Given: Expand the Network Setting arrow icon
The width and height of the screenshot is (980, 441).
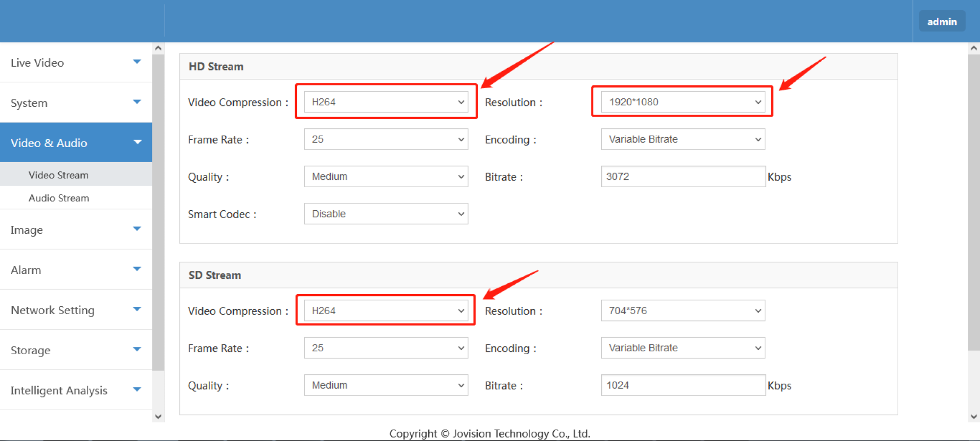Looking at the screenshot, I should click(137, 309).
